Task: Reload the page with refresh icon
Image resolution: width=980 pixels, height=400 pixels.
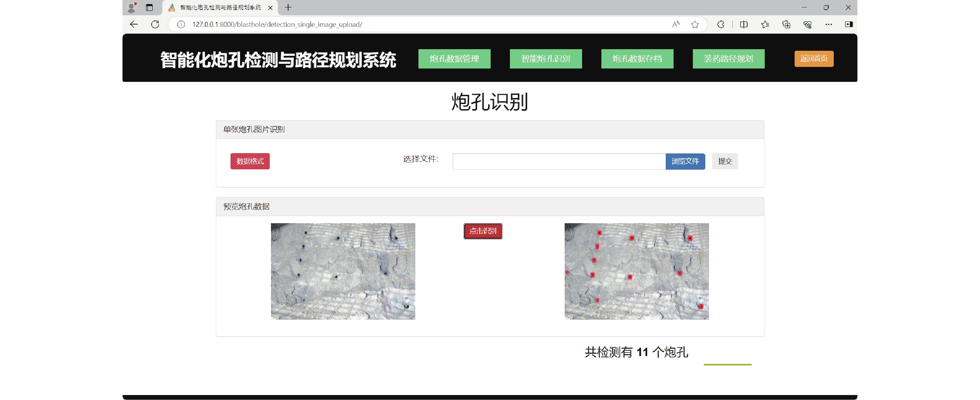Action: [x=155, y=24]
